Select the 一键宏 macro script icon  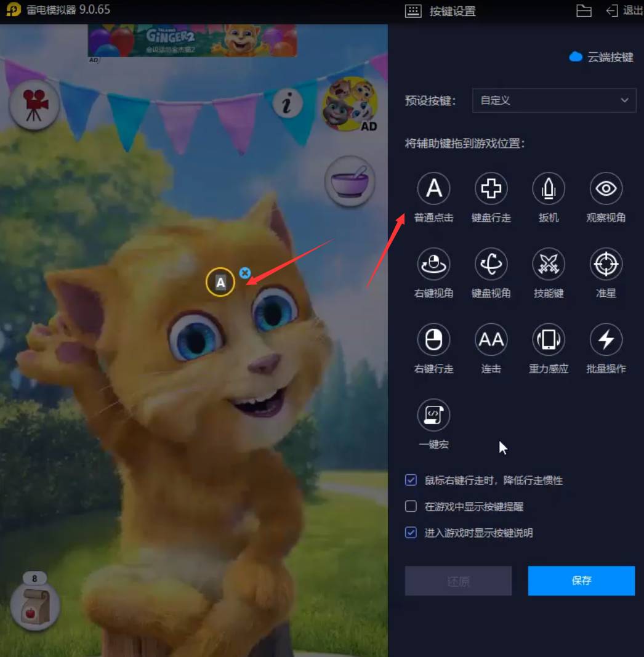point(433,415)
